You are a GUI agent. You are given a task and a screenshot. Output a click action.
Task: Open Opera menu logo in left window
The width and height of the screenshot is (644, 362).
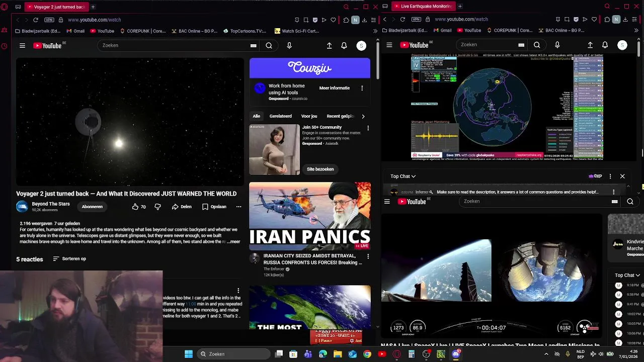[4, 7]
